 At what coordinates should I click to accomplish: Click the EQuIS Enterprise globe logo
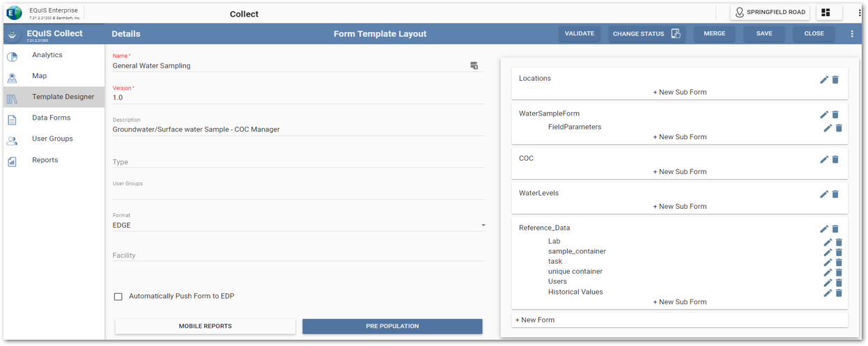14,13
